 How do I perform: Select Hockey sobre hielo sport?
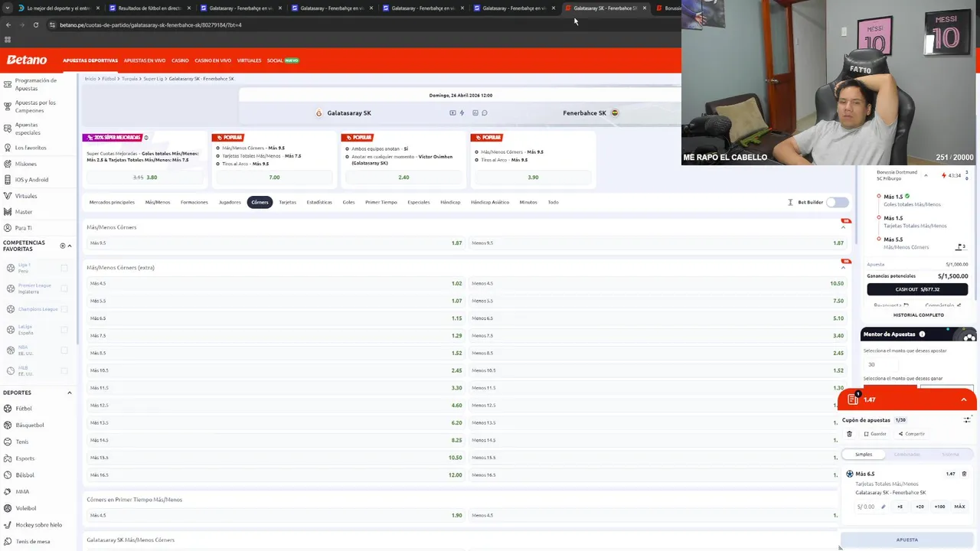point(38,525)
